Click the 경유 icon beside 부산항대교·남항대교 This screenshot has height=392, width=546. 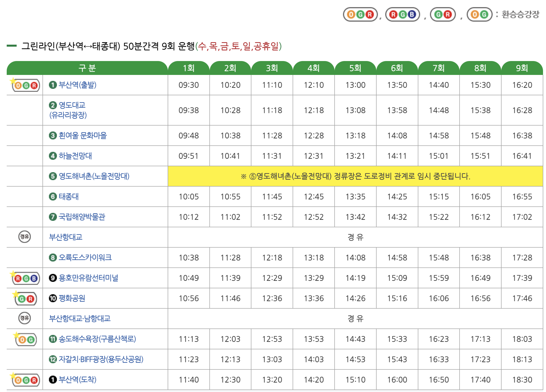click(25, 318)
